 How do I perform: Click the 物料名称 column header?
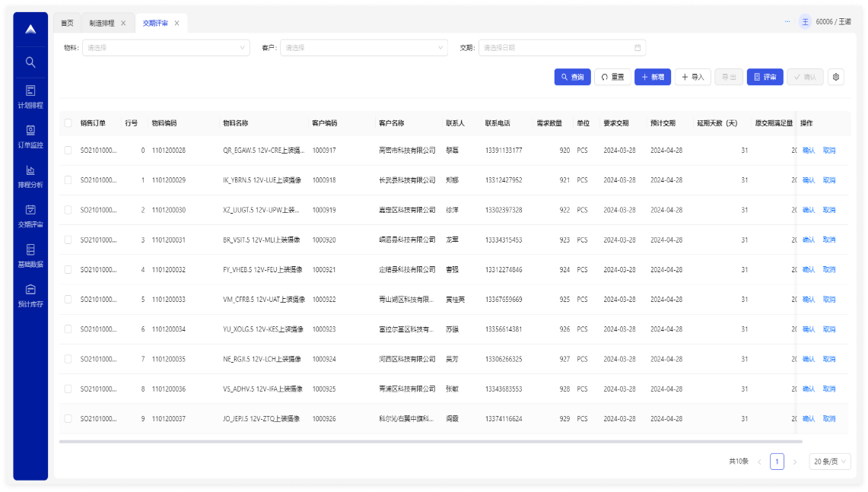(x=235, y=123)
